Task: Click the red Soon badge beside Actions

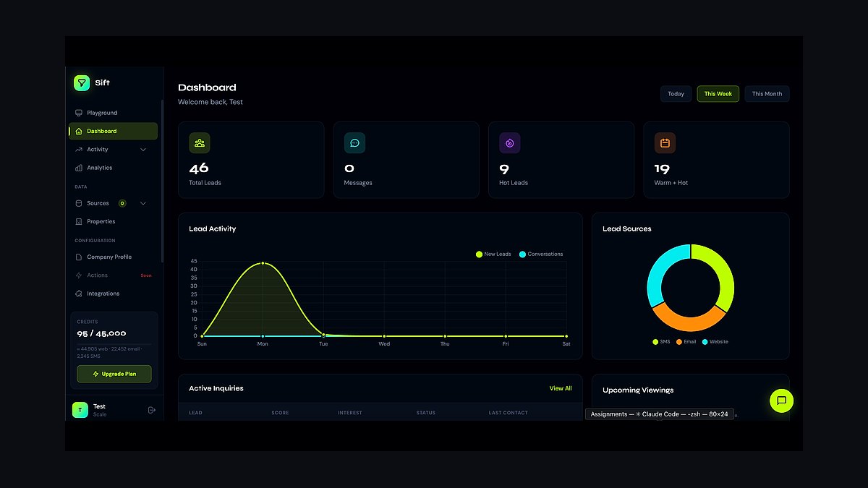Action: 146,275
